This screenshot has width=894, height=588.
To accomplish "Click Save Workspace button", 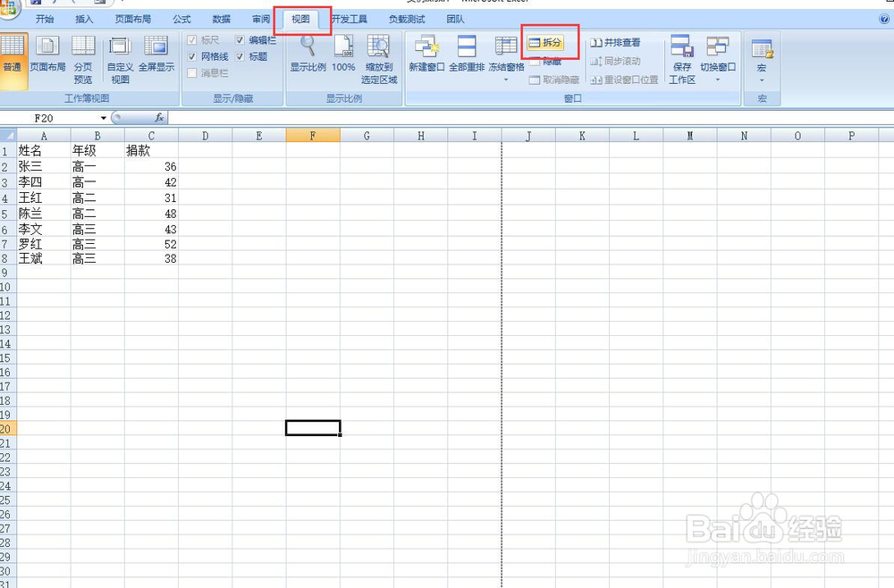I will click(682, 59).
